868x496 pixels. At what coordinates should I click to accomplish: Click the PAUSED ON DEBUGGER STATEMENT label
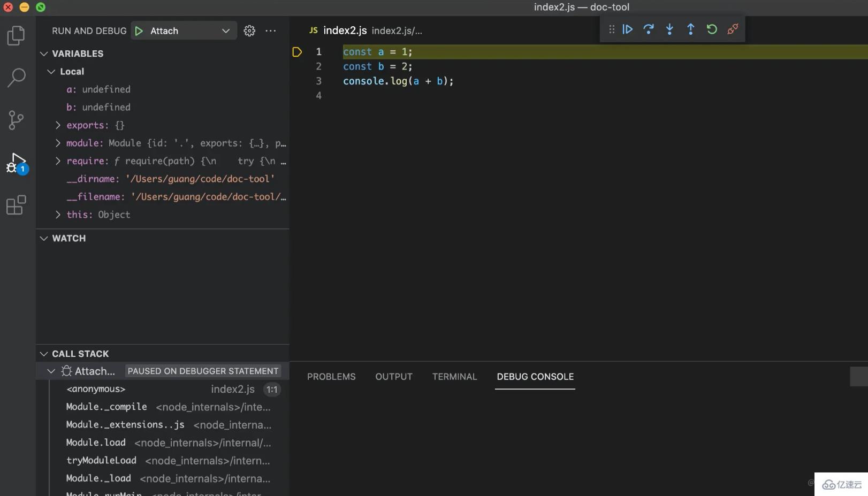point(203,371)
